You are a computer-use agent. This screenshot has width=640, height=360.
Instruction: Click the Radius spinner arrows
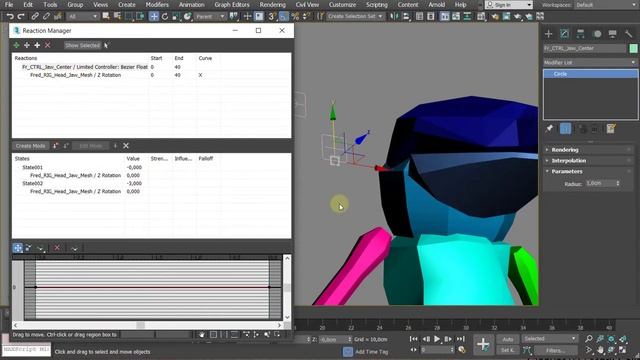[618, 184]
